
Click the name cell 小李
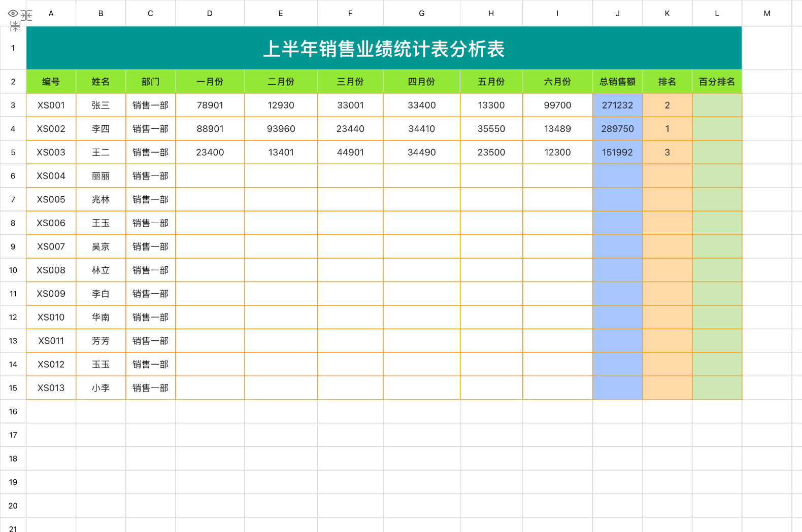point(101,388)
